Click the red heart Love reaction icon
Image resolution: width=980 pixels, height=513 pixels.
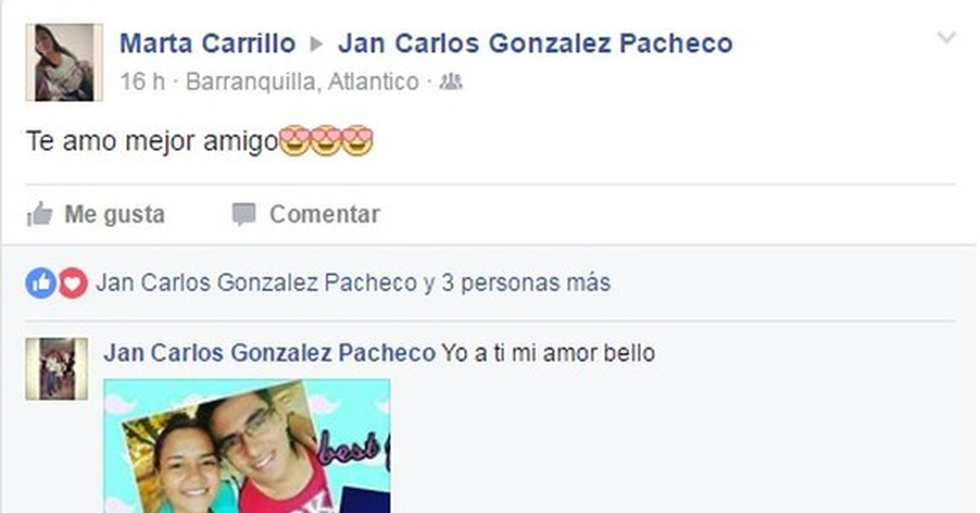[x=73, y=283]
